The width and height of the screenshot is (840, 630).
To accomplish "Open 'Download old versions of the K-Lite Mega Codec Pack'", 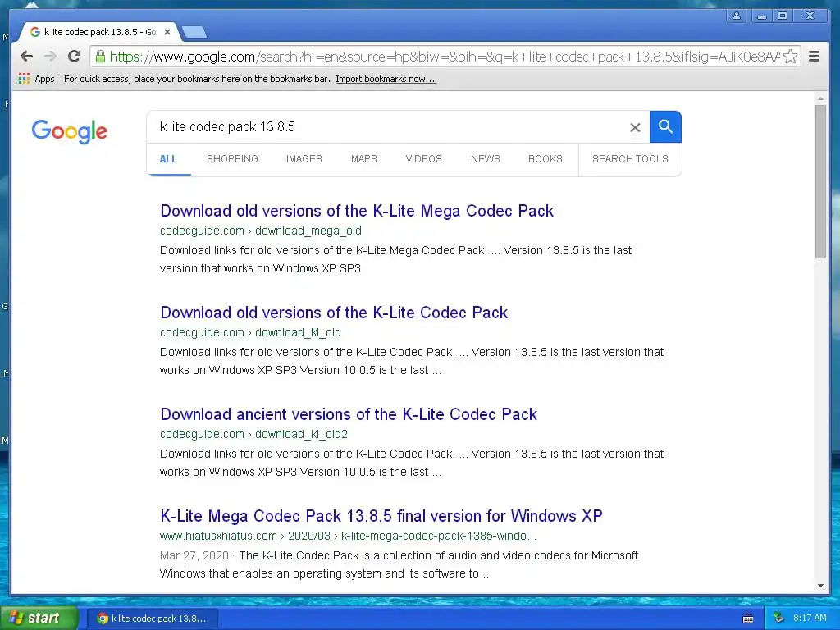I will point(357,211).
